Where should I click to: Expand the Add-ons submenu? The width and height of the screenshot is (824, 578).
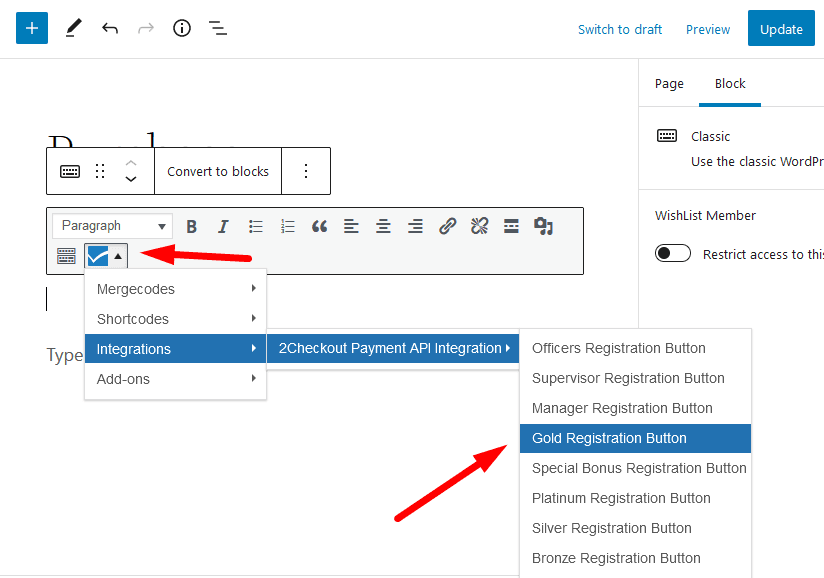[x=176, y=379]
